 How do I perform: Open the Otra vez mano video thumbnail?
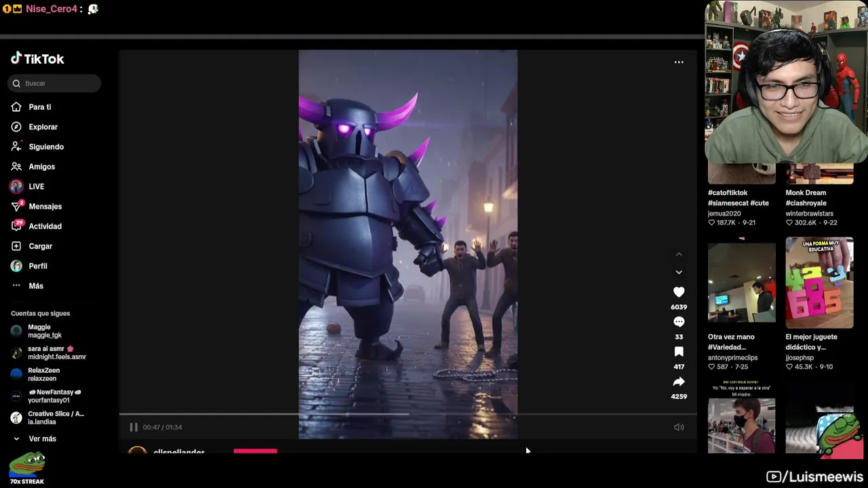[741, 283]
